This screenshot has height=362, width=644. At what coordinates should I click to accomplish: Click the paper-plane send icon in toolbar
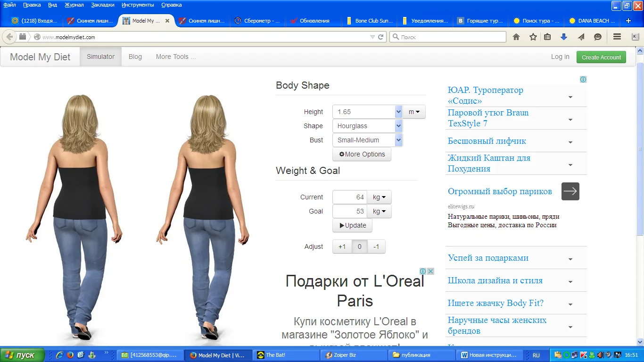tap(581, 37)
